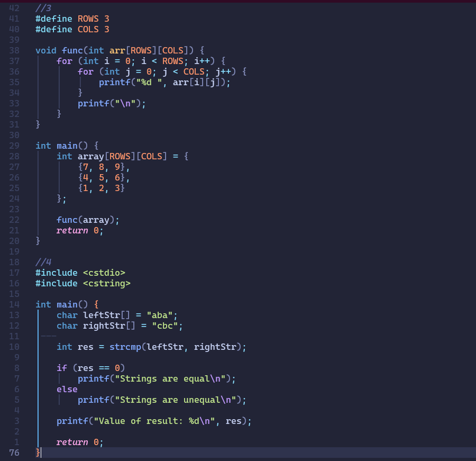Click the first 'int main() {' line
Image resolution: width=476 pixels, height=461 pixels.
click(67, 146)
